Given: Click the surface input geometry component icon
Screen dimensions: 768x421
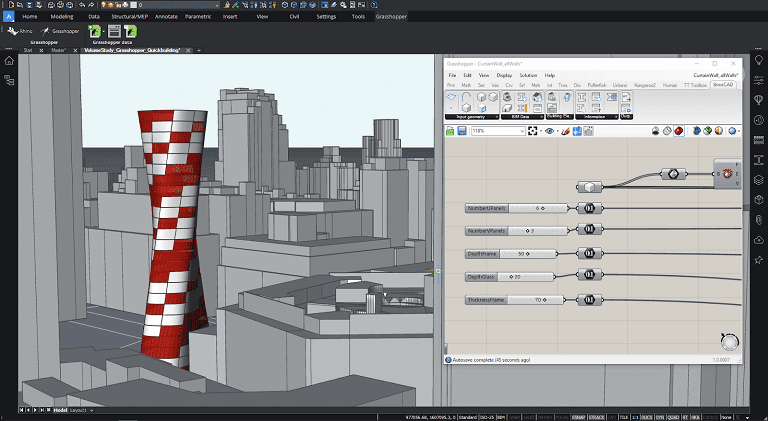Looking at the screenshot, I should (451, 97).
